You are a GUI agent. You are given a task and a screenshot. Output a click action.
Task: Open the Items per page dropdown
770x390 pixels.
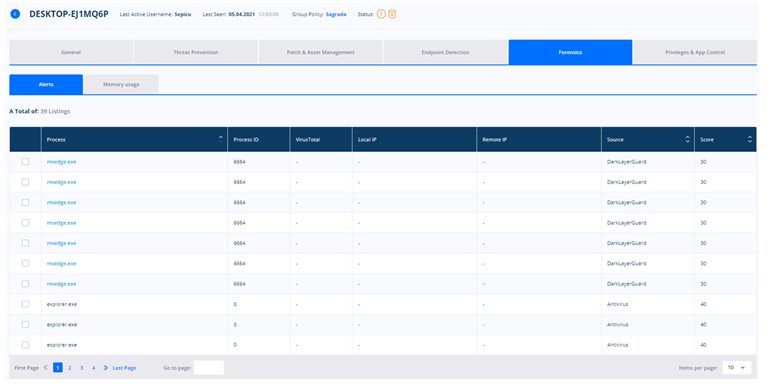click(x=737, y=367)
